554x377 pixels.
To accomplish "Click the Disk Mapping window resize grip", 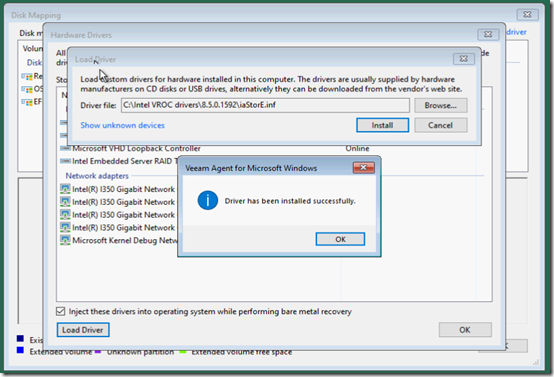I will pyautogui.click(x=536, y=362).
